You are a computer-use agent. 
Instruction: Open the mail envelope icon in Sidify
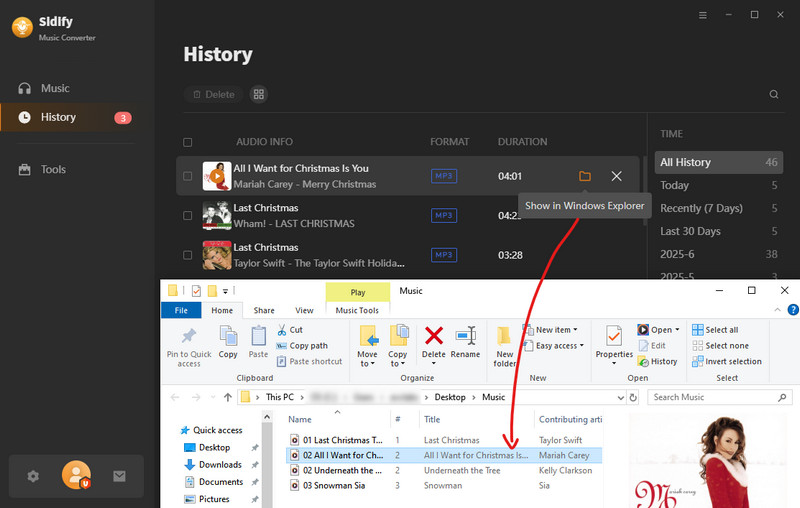pyautogui.click(x=119, y=476)
